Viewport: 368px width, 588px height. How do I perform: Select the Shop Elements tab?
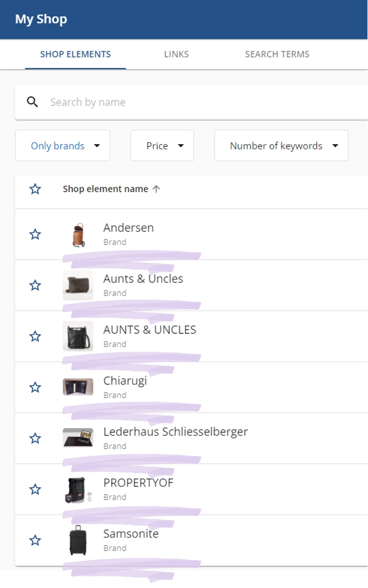[x=75, y=54]
